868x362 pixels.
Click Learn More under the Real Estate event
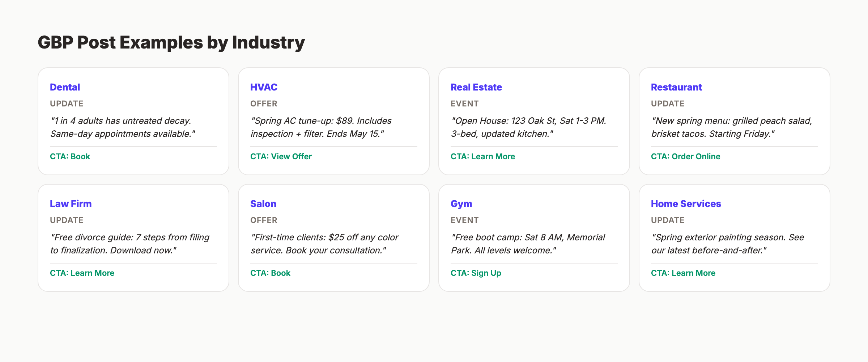click(483, 156)
